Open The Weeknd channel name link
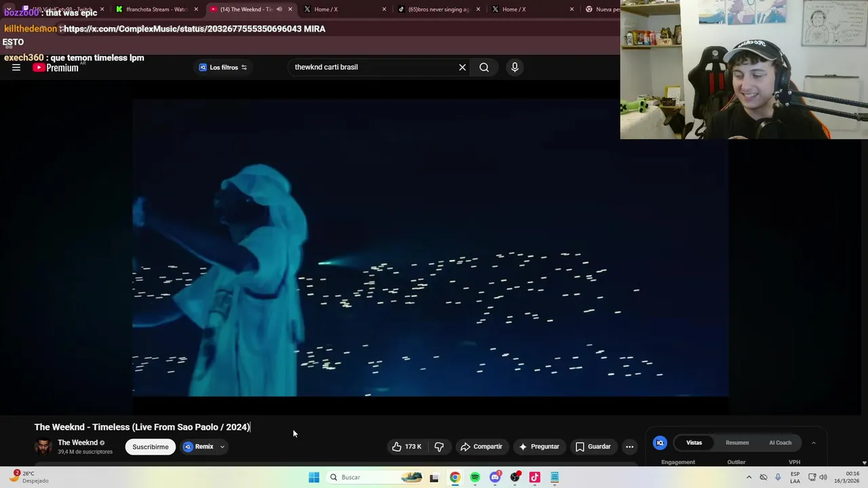 tap(77, 443)
